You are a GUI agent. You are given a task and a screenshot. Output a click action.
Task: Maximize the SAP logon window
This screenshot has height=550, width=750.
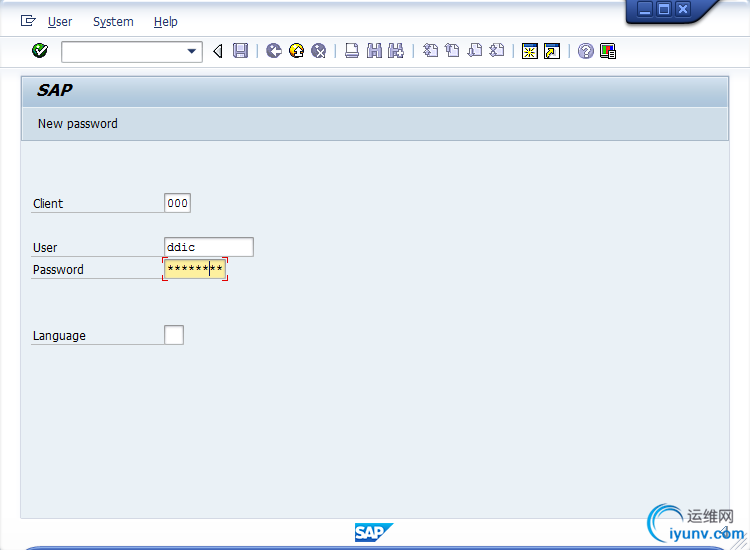pyautogui.click(x=664, y=9)
